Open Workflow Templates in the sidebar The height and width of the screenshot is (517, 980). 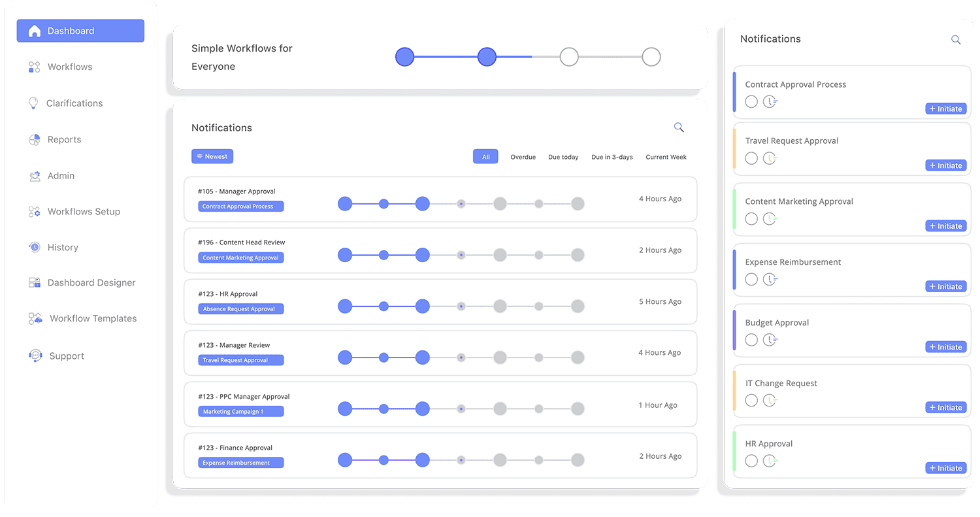[83, 318]
